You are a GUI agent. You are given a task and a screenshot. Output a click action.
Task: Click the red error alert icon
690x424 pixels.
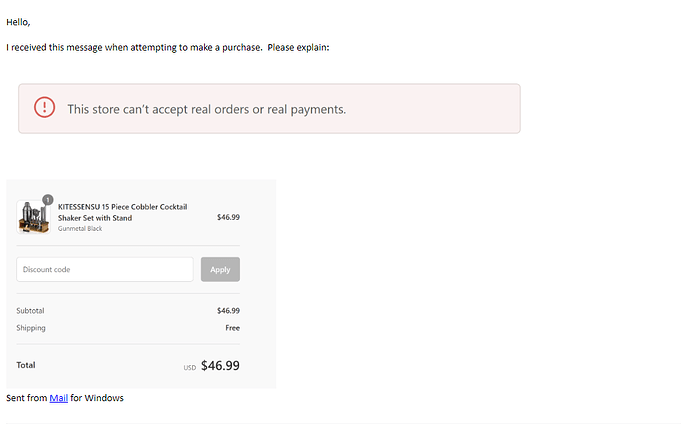pyautogui.click(x=44, y=108)
